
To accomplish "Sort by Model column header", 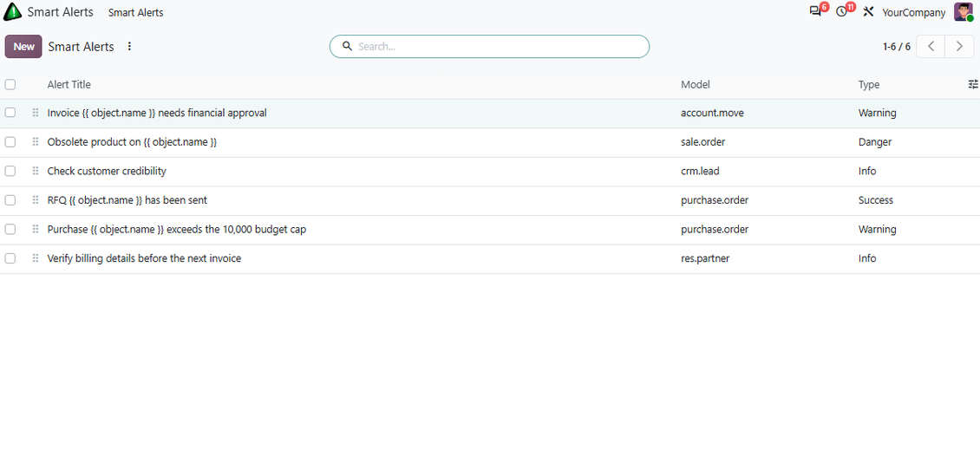I will pyautogui.click(x=696, y=84).
